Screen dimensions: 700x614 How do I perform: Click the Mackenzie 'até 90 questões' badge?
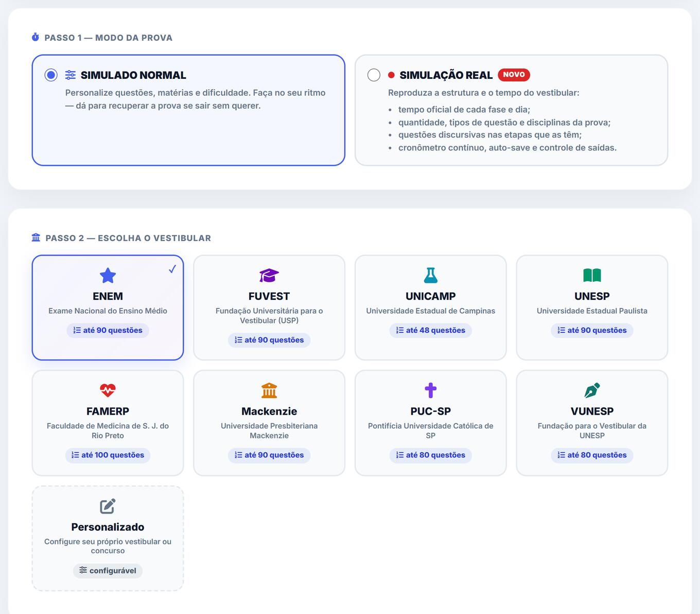[269, 455]
